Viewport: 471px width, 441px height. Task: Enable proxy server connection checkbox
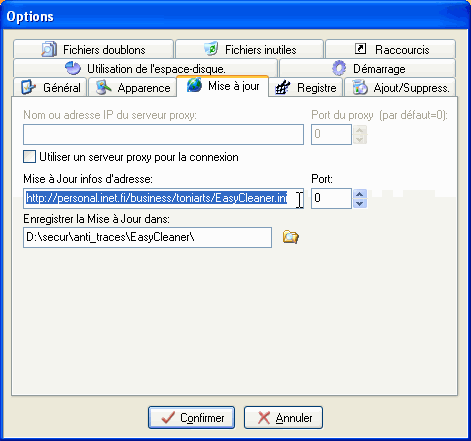click(x=29, y=157)
